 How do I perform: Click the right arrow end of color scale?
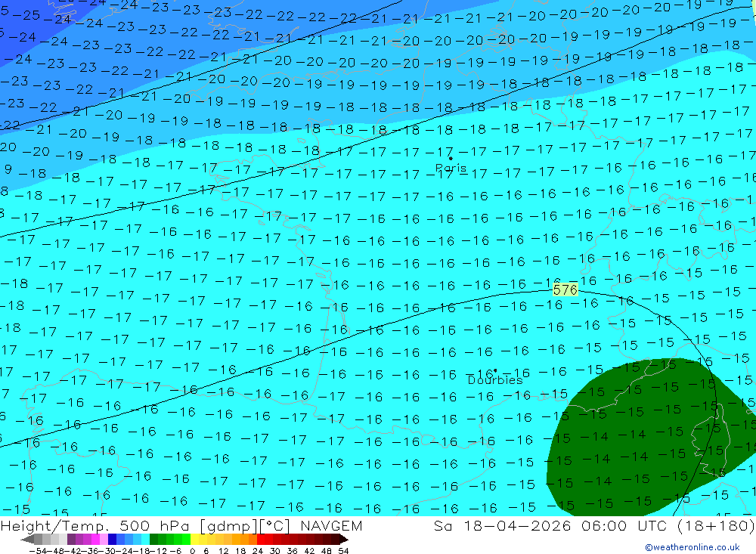click(x=344, y=539)
